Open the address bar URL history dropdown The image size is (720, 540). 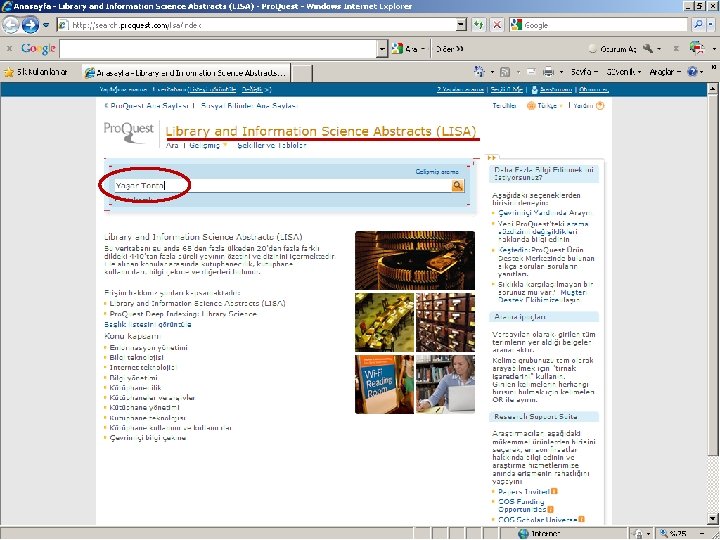461,25
